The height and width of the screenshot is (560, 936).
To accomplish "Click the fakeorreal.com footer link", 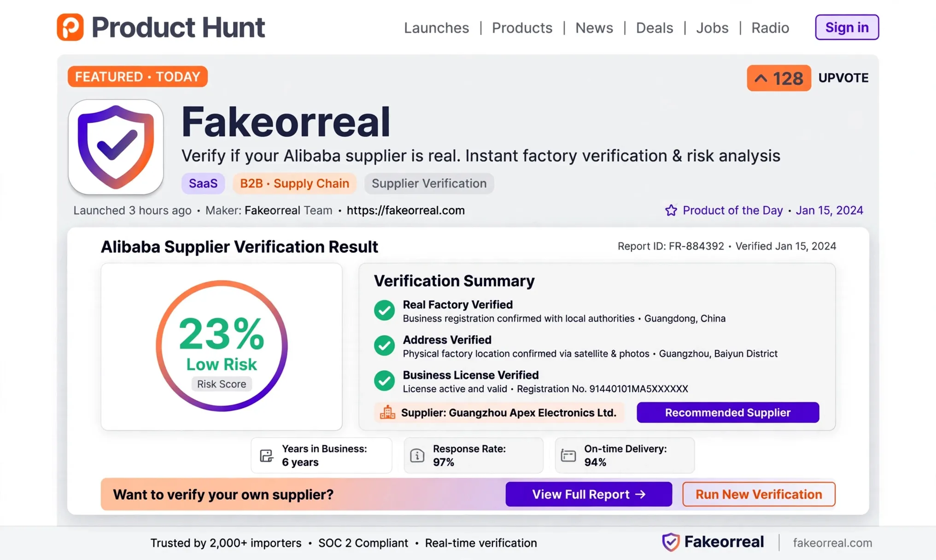I will [x=832, y=543].
